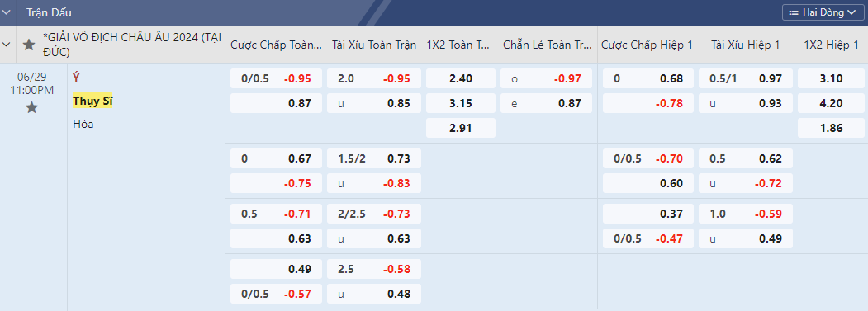This screenshot has height=311, width=868.
Task: Bet under at -0.83
Action: click(x=374, y=183)
